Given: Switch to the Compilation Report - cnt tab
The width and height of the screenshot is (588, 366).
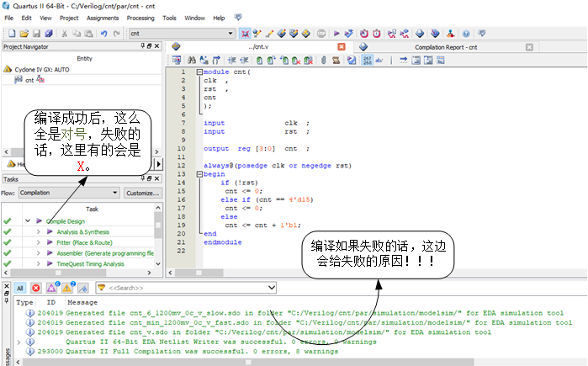Looking at the screenshot, I should (446, 47).
